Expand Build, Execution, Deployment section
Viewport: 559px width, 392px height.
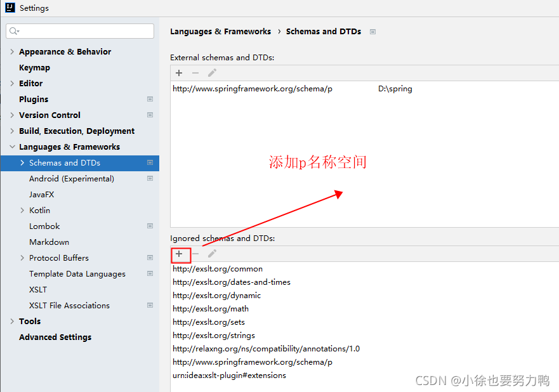(x=12, y=131)
